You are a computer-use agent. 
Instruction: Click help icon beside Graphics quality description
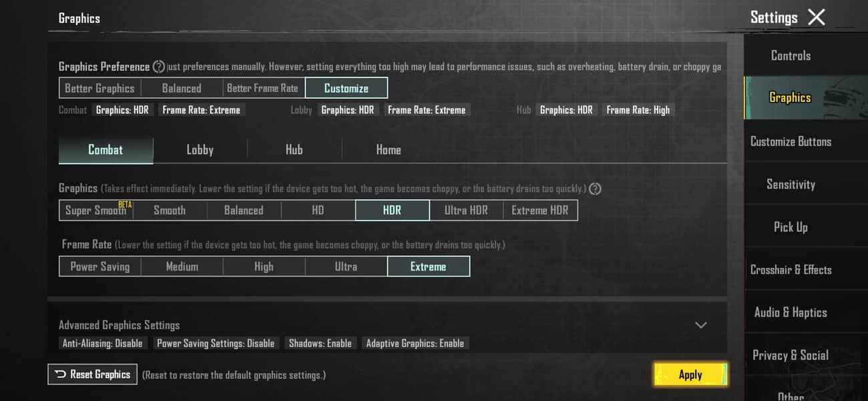tap(595, 189)
